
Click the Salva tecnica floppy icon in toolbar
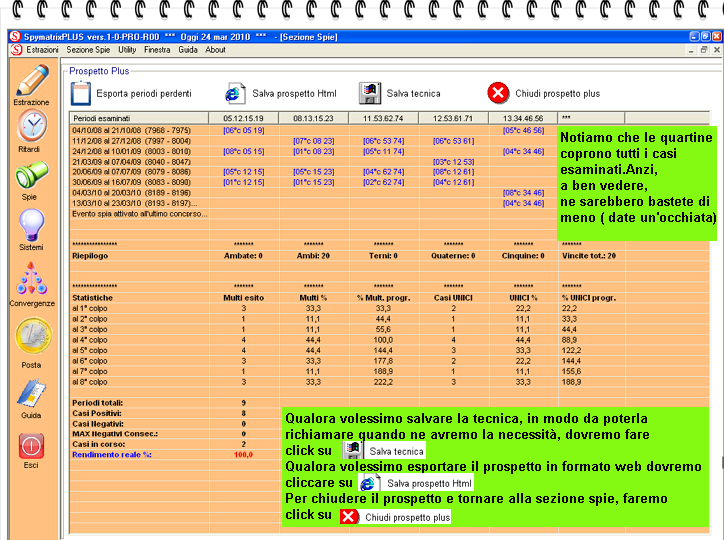point(369,93)
